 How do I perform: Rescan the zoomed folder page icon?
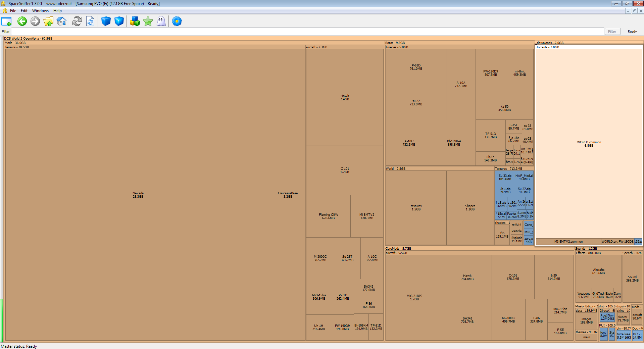90,21
